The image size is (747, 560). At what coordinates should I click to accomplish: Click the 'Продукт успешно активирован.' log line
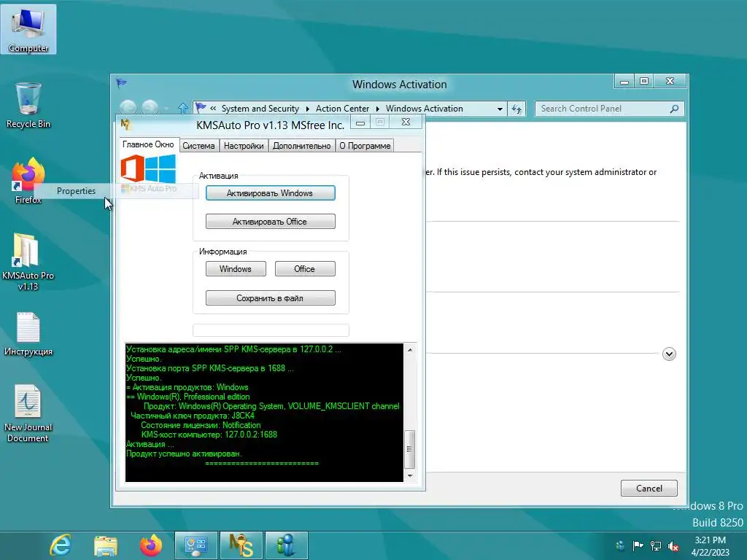pos(184,454)
